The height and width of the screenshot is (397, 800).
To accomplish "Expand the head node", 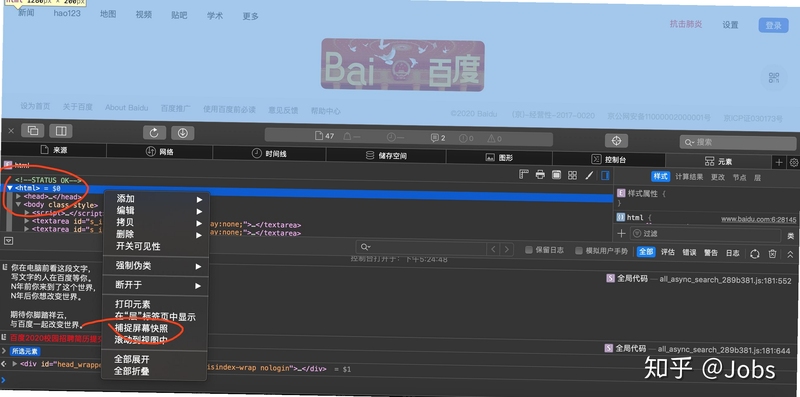I will pos(18,196).
